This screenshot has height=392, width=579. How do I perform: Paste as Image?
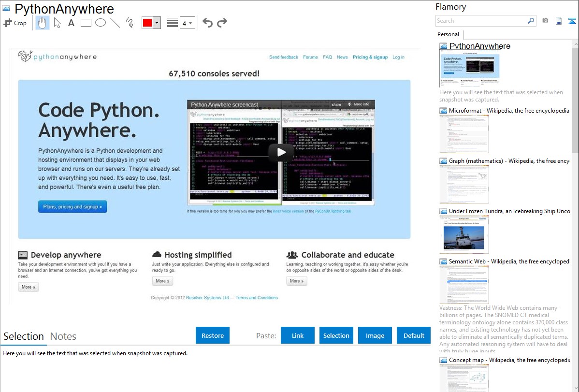point(375,335)
